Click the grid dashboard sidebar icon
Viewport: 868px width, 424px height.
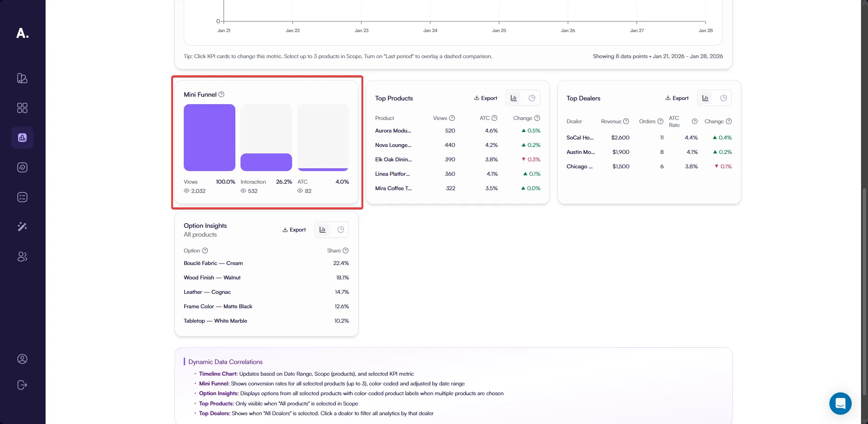[22, 108]
